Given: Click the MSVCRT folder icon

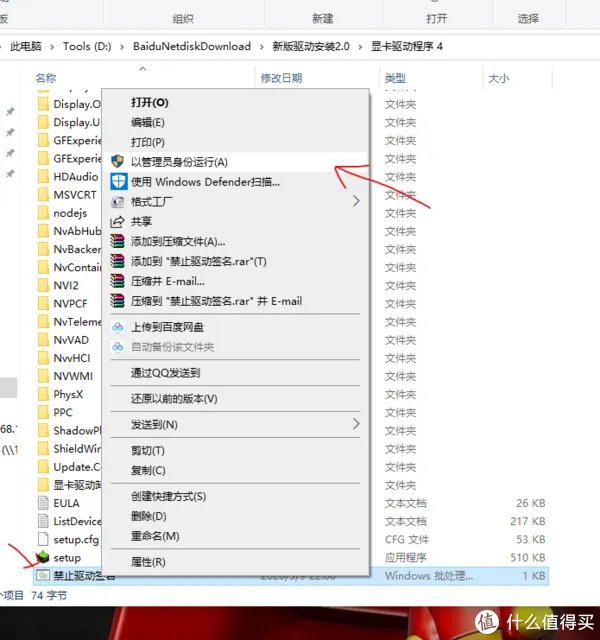Looking at the screenshot, I should [43, 195].
